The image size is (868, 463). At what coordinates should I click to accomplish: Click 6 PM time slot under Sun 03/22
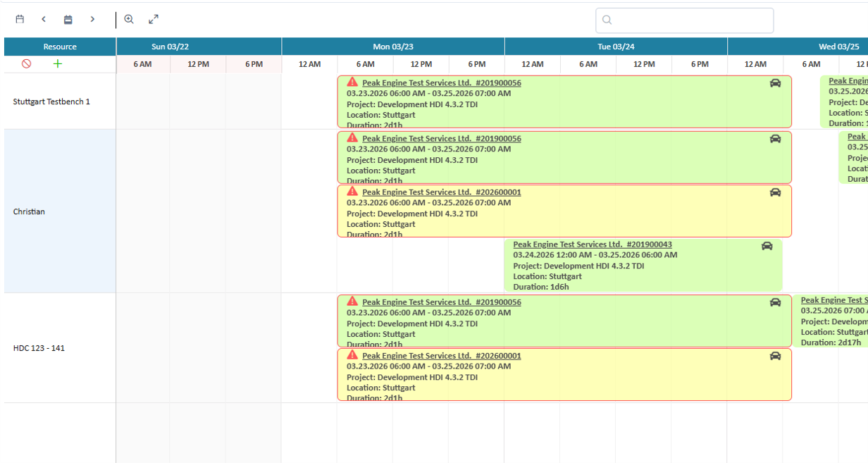[x=254, y=64]
